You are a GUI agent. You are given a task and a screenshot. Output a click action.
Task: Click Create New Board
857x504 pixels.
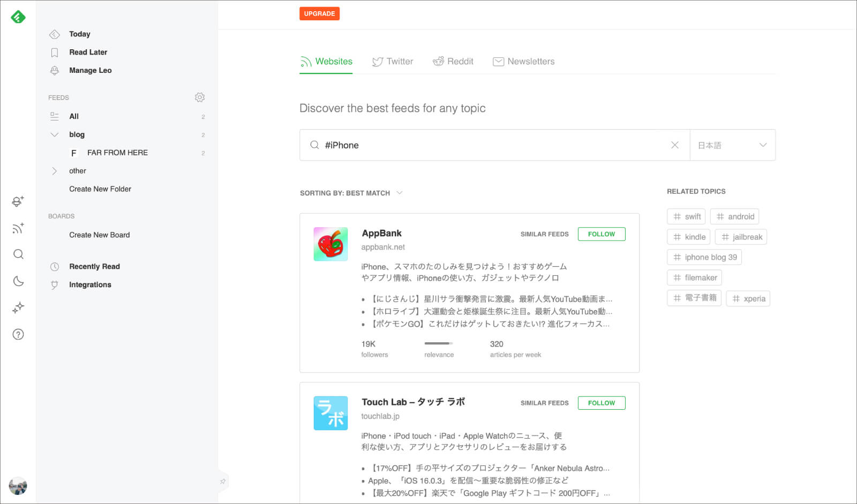(100, 235)
